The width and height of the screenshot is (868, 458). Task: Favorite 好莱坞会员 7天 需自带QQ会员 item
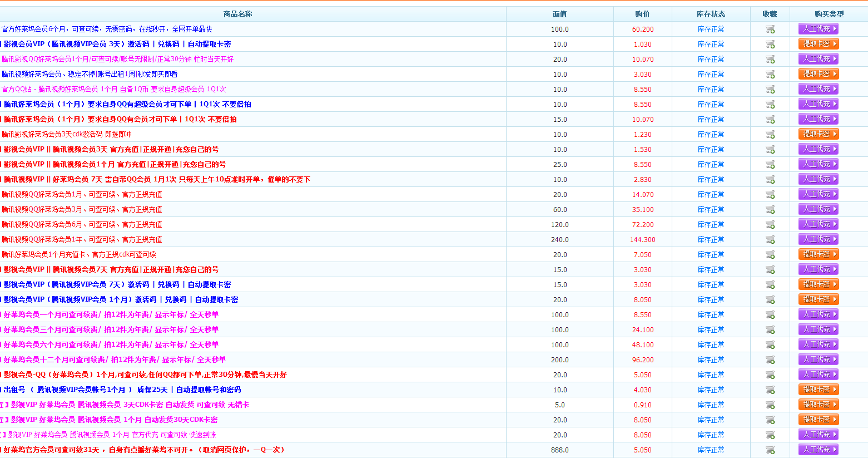[770, 179]
